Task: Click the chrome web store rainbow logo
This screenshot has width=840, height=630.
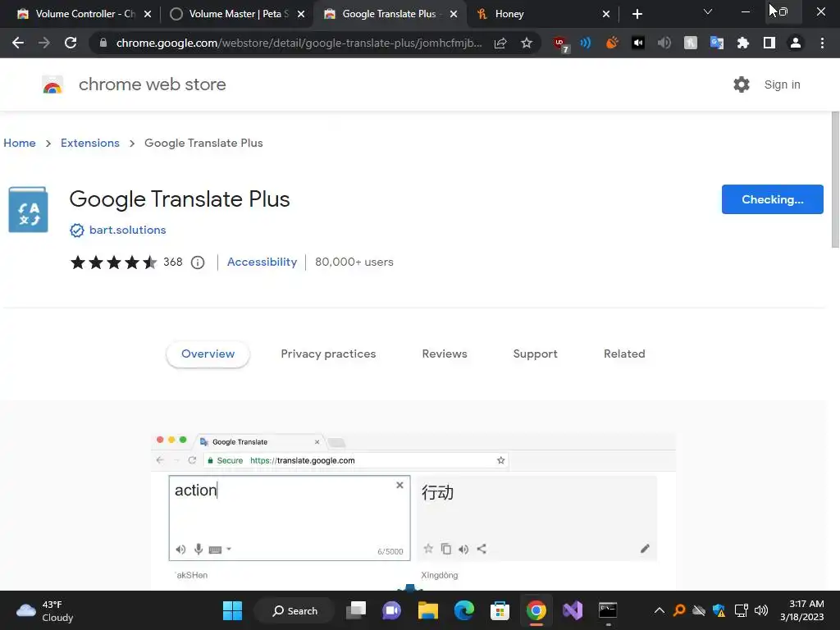Action: coord(52,84)
